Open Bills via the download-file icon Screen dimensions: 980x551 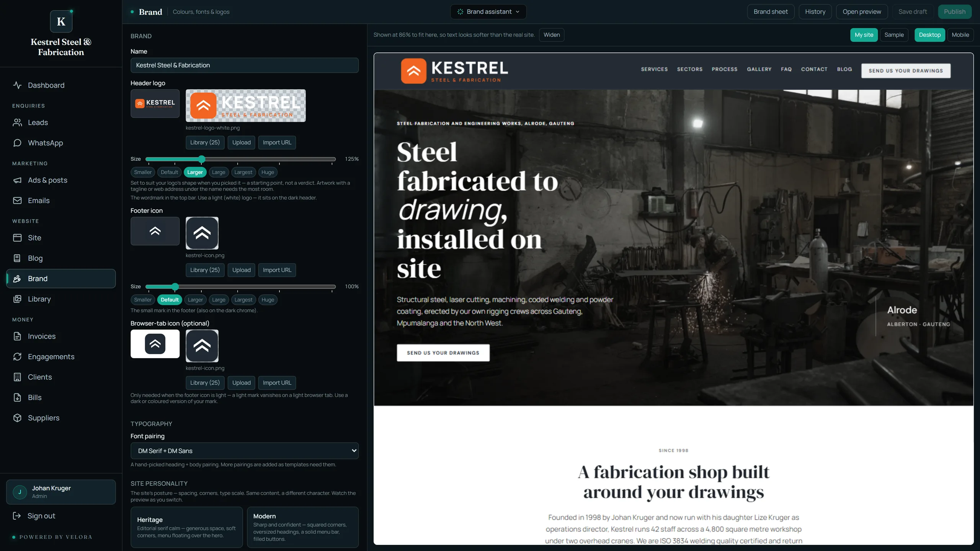click(x=17, y=398)
